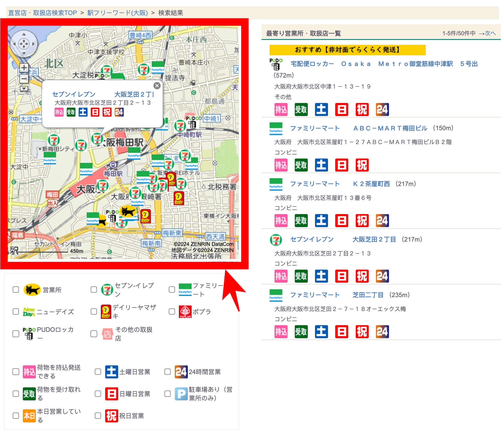Close the Seven-Eleven map info popup

pos(157,86)
